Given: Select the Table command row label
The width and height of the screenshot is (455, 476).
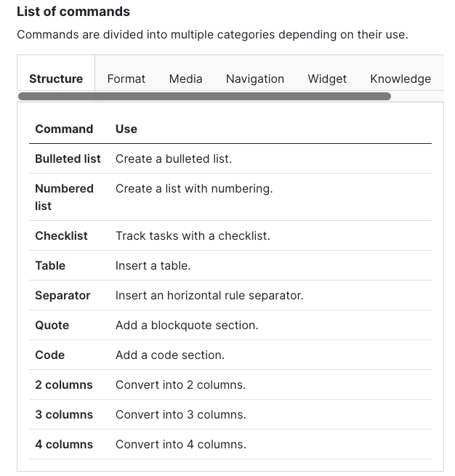Looking at the screenshot, I should (x=50, y=265).
